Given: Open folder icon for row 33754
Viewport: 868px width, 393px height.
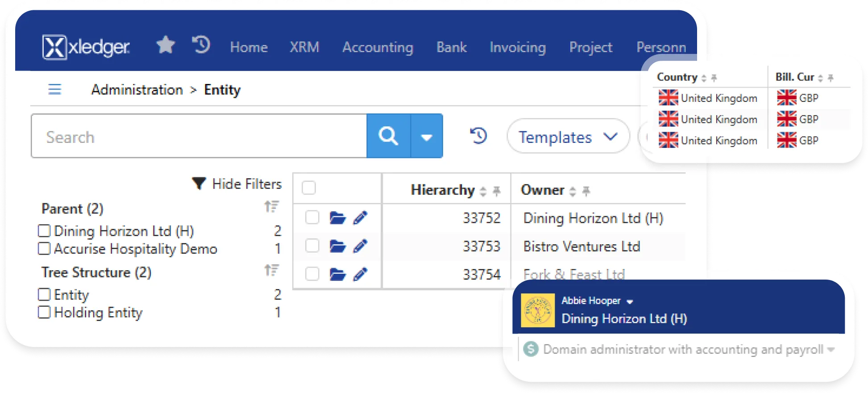Looking at the screenshot, I should point(337,274).
